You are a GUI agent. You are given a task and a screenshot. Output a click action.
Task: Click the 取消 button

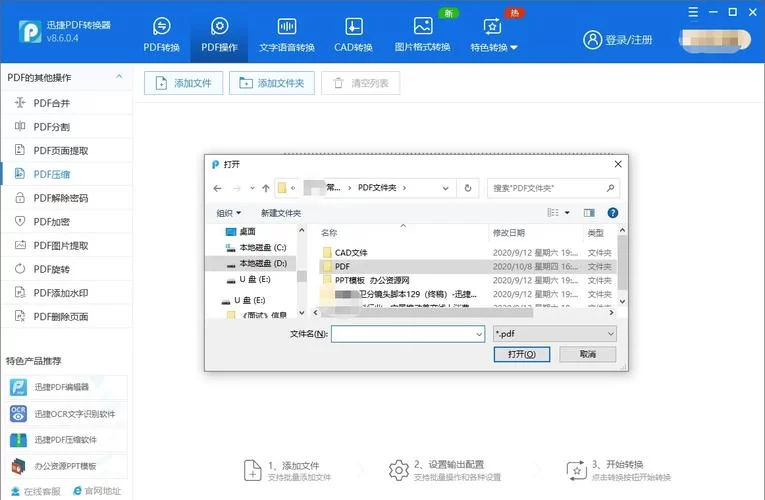[x=587, y=354]
